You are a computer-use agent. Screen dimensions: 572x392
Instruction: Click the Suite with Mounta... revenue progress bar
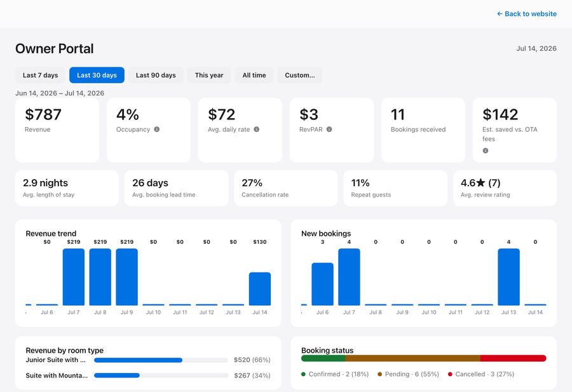point(161,375)
